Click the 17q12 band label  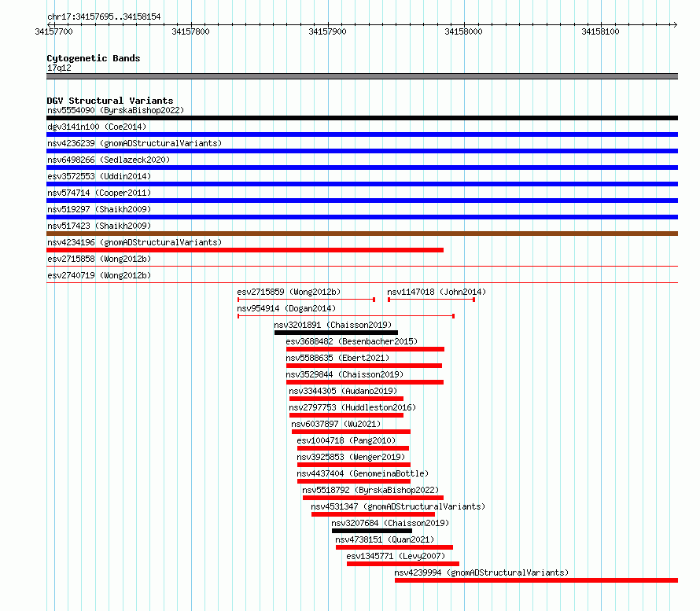click(59, 68)
